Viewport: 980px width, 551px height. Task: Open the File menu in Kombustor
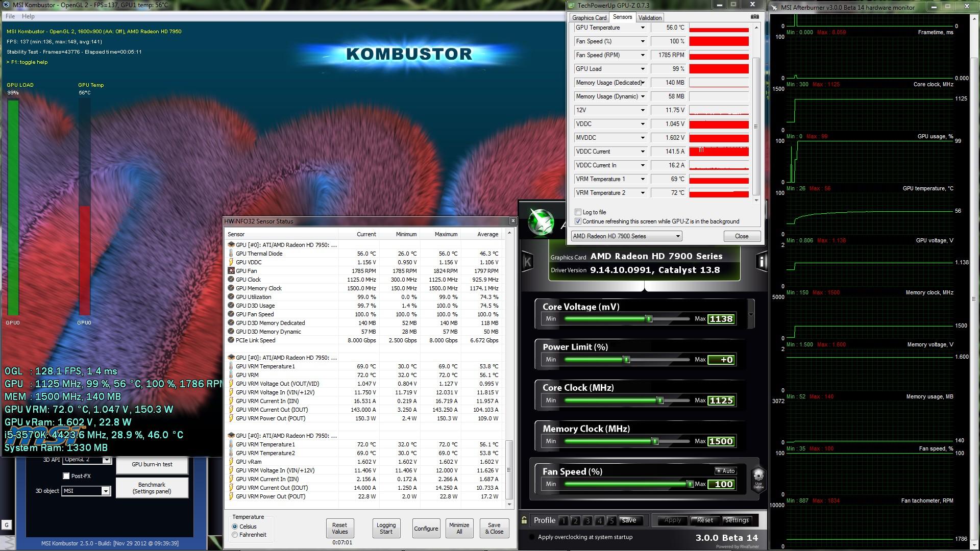10,16
